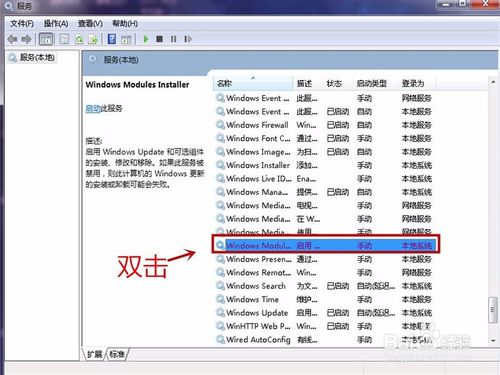
Task: Start the service with the green play icon
Action: (146, 39)
